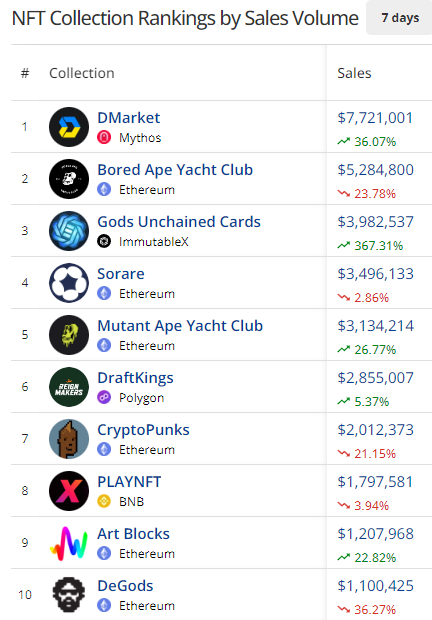Open the CryptoPunks pixel avatar
This screenshot has height=620, width=432.
(x=69, y=439)
